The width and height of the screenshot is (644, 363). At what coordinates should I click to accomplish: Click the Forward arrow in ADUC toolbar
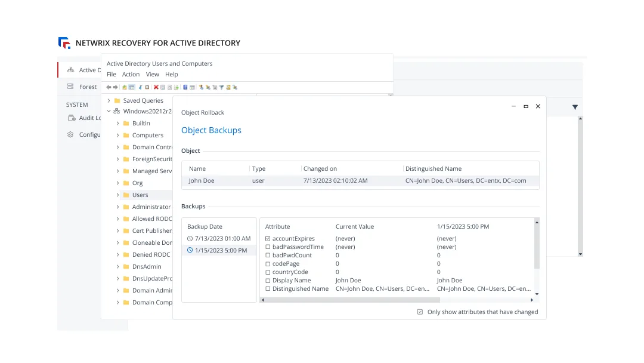[116, 87]
